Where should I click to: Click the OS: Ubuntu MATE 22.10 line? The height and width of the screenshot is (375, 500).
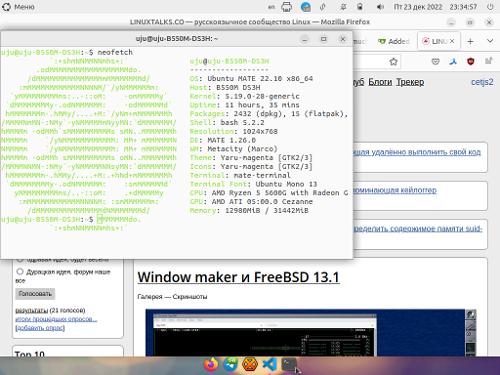click(251, 79)
